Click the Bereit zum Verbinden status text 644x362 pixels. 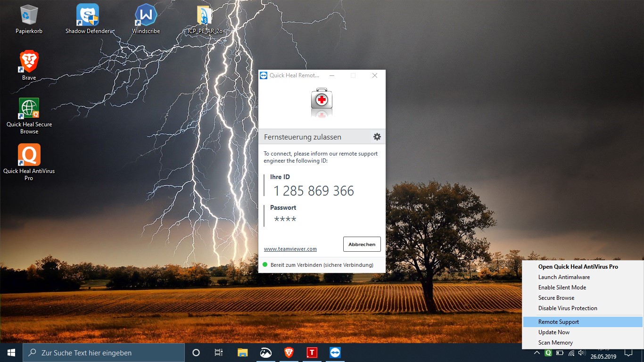[x=322, y=265]
